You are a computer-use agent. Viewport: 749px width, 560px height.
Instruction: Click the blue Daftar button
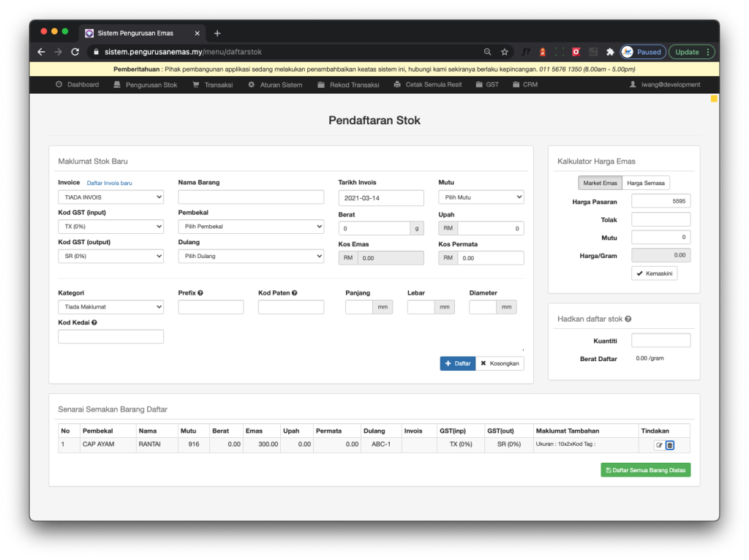457,363
